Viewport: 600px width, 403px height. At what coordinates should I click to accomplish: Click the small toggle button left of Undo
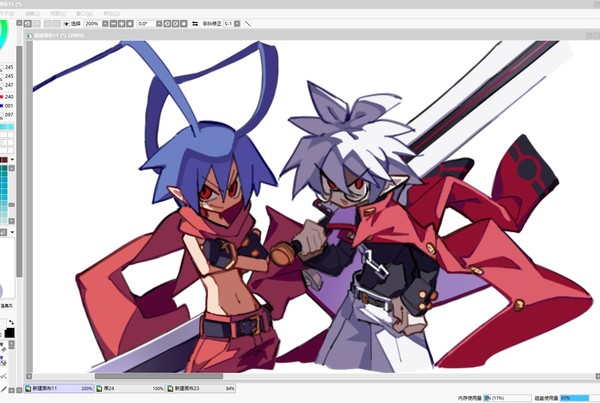19,23
